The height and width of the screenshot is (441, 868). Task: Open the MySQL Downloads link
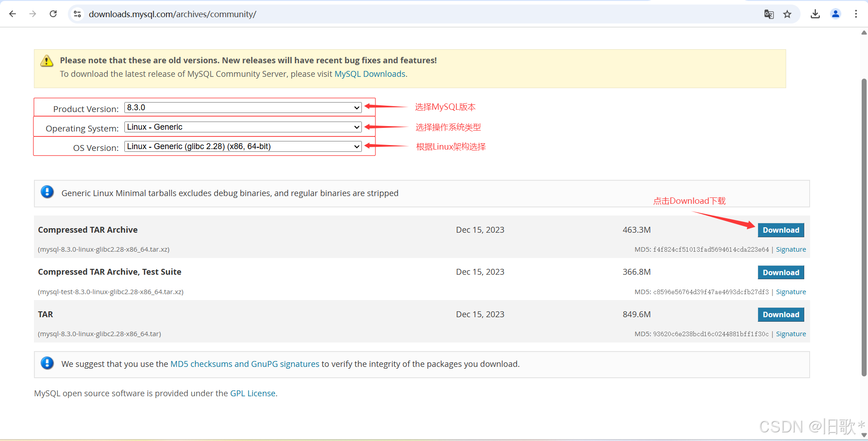pyautogui.click(x=370, y=74)
